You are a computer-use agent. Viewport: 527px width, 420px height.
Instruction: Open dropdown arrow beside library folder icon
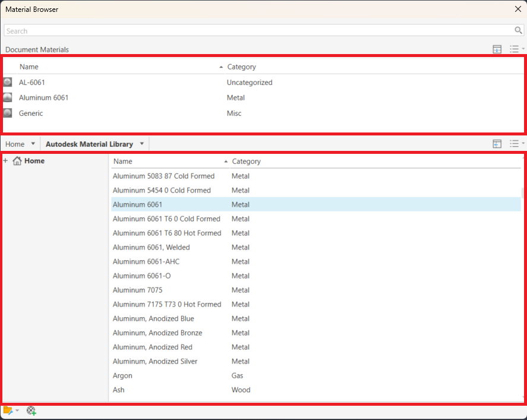(x=17, y=410)
